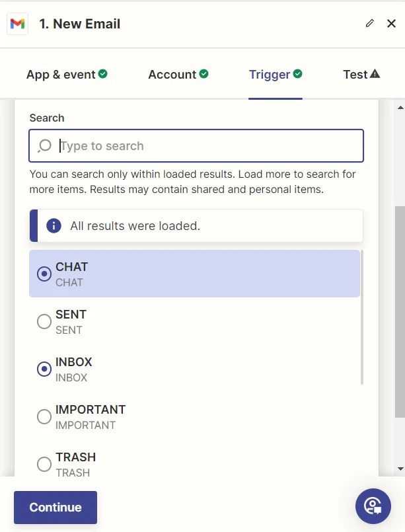The height and width of the screenshot is (532, 405).
Task: Open the help chat bubble icon
Action: (373, 506)
